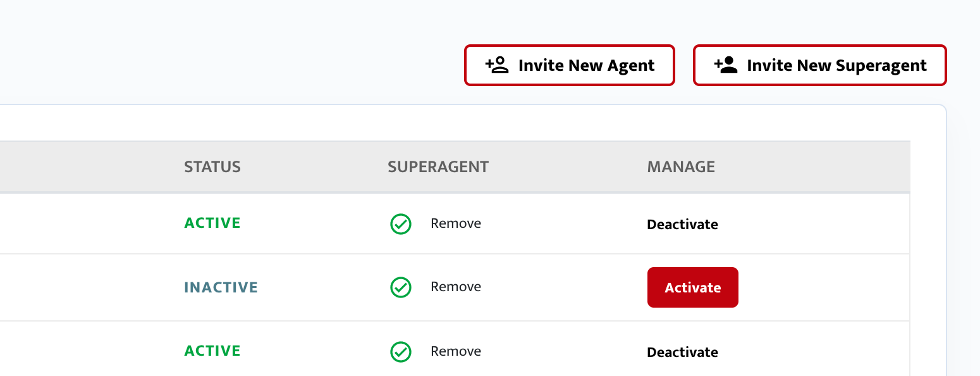980x376 pixels.
Task: Click the blank header cell left of STATUS
Action: (x=85, y=167)
